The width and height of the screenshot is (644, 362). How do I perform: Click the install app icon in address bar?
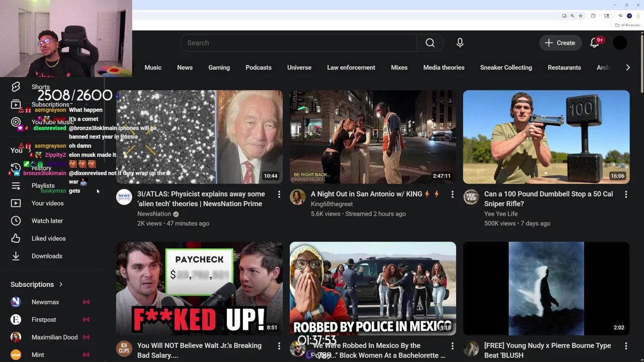coord(565,16)
